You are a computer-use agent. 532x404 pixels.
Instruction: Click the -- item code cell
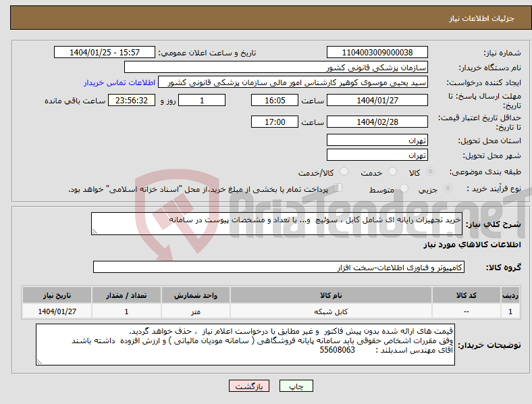(467, 311)
